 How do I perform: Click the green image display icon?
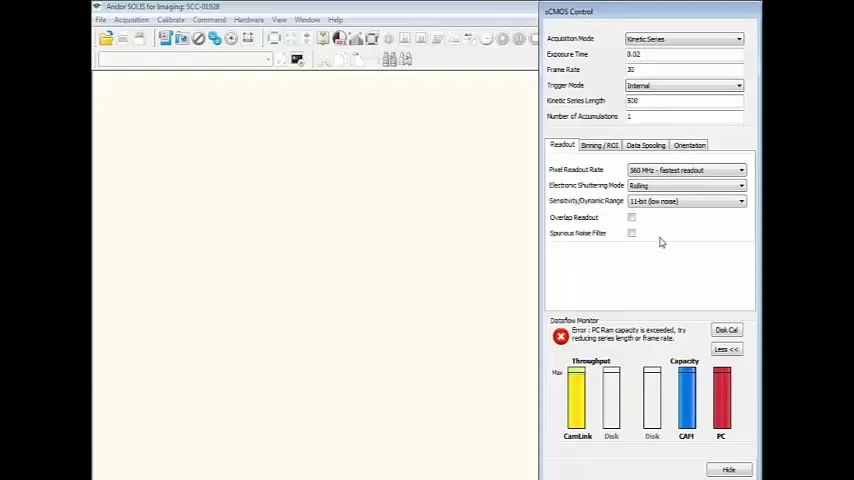click(x=323, y=38)
